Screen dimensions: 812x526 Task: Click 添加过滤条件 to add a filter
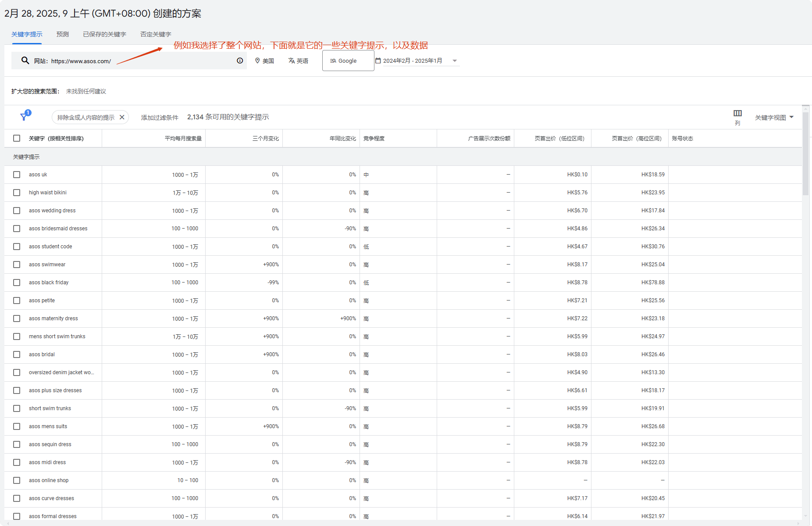tap(159, 117)
